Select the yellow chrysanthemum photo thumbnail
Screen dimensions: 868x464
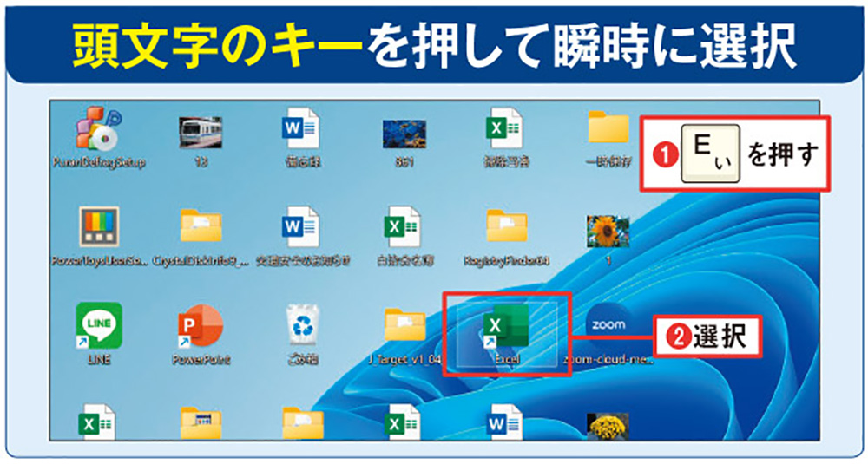click(608, 427)
